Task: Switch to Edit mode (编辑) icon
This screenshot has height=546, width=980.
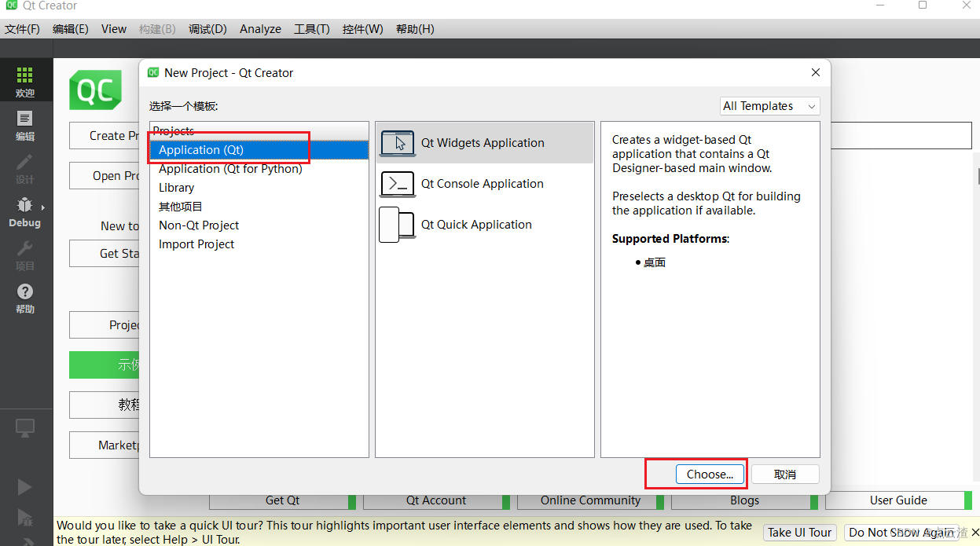Action: [24, 119]
